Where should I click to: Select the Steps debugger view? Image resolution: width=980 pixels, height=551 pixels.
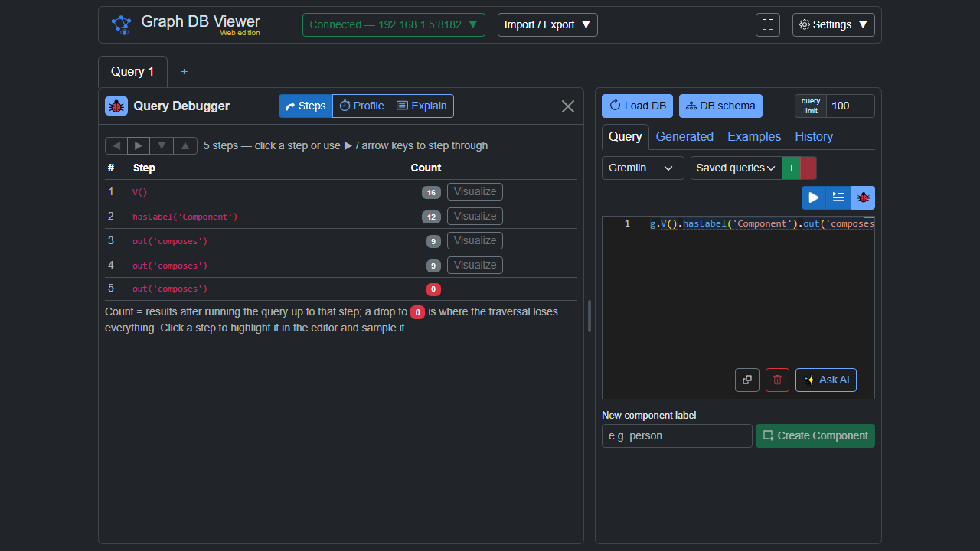tap(305, 106)
